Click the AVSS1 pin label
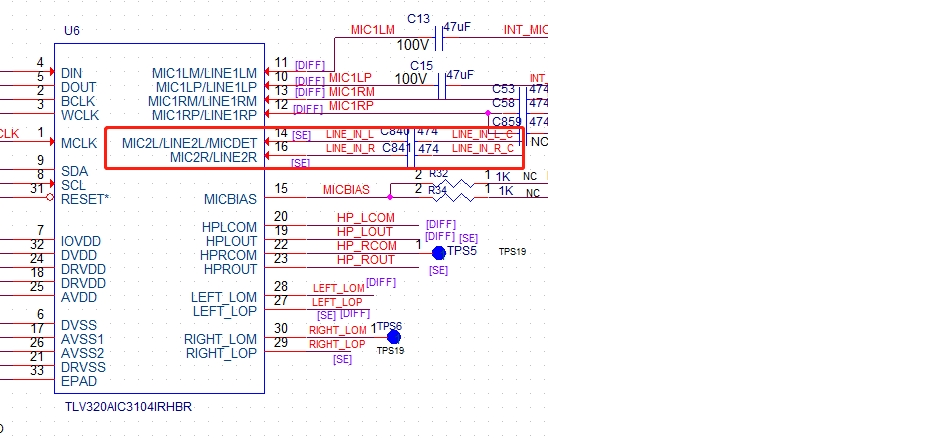Screen dimensions: 926x438 [x=82, y=339]
